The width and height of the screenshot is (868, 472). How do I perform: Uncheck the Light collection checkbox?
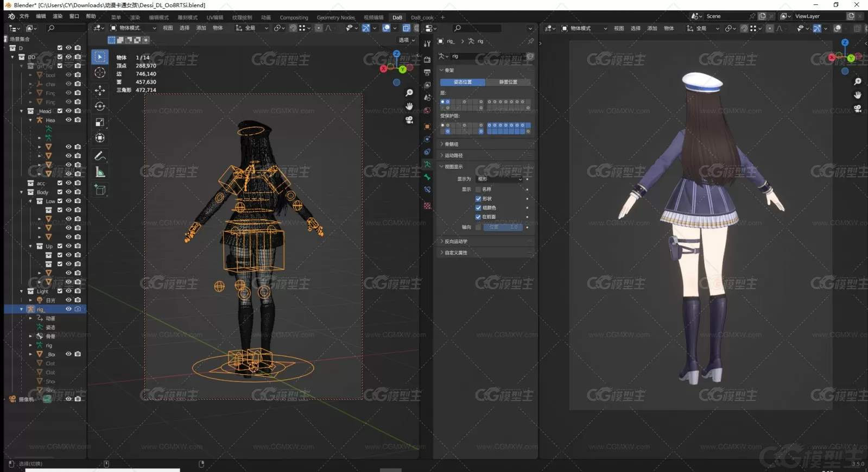(60, 291)
